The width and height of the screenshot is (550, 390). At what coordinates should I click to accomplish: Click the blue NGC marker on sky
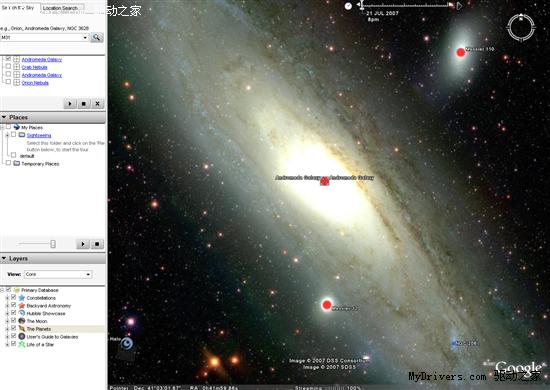[454, 343]
